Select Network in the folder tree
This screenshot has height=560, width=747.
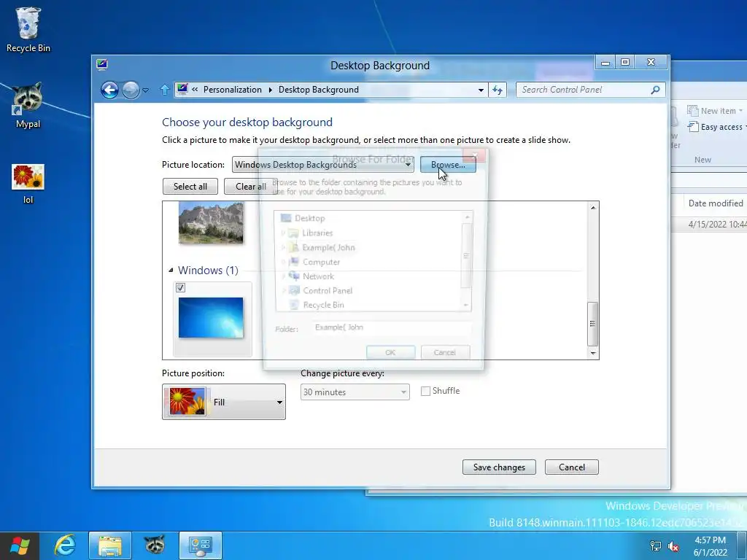(318, 276)
